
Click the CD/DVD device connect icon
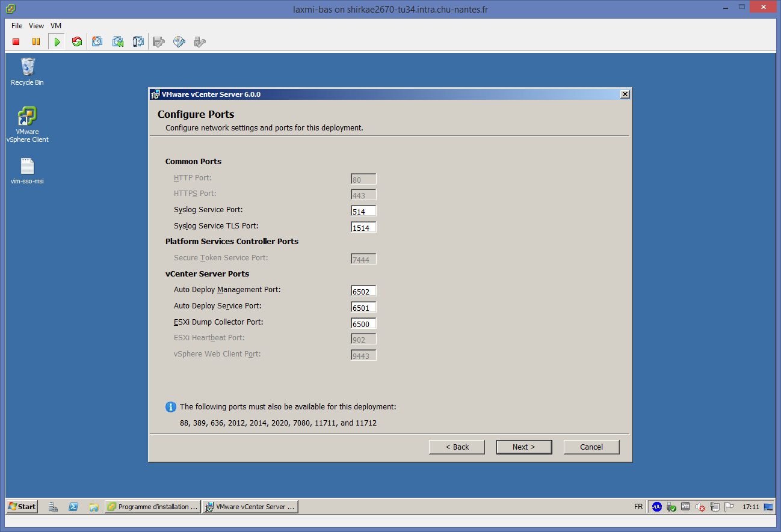[x=179, y=42]
